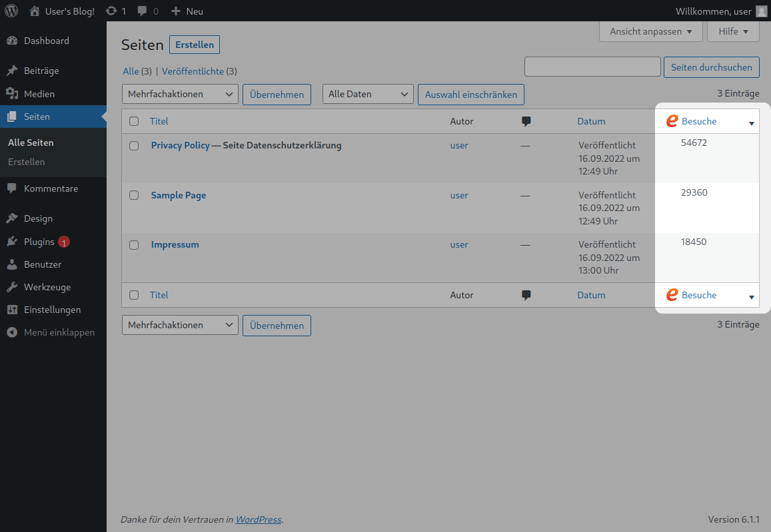Sort by Titel column header
This screenshot has height=532, width=771.
coord(159,121)
